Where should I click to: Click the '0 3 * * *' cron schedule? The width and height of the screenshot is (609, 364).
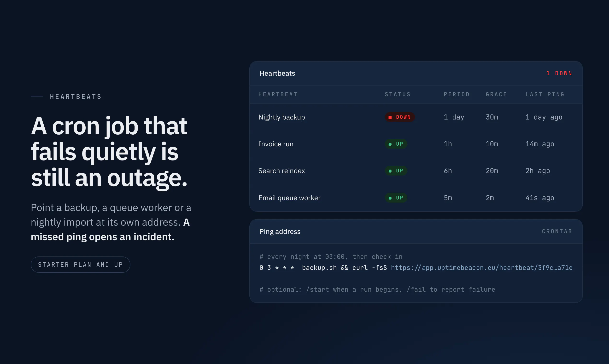(277, 267)
